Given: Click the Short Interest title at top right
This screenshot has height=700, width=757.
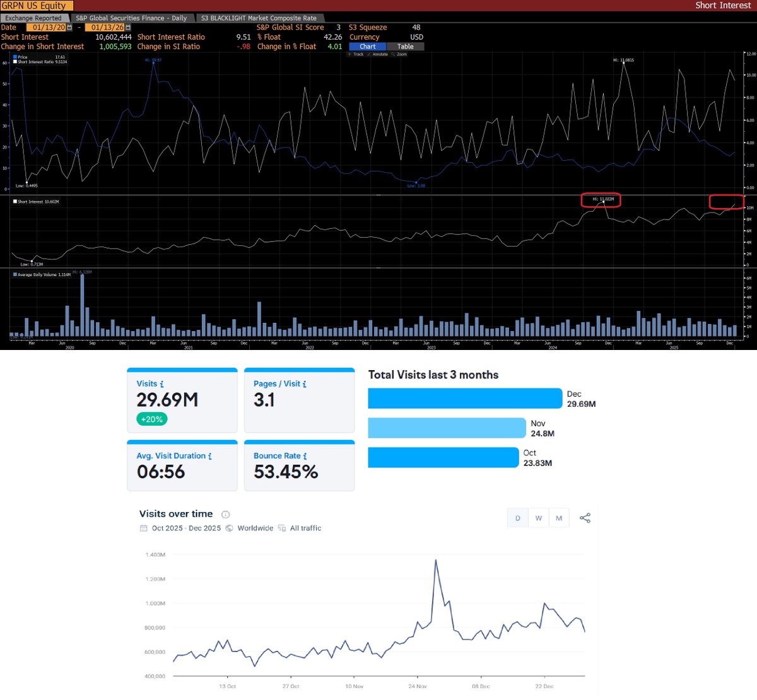Looking at the screenshot, I should click(x=723, y=5).
